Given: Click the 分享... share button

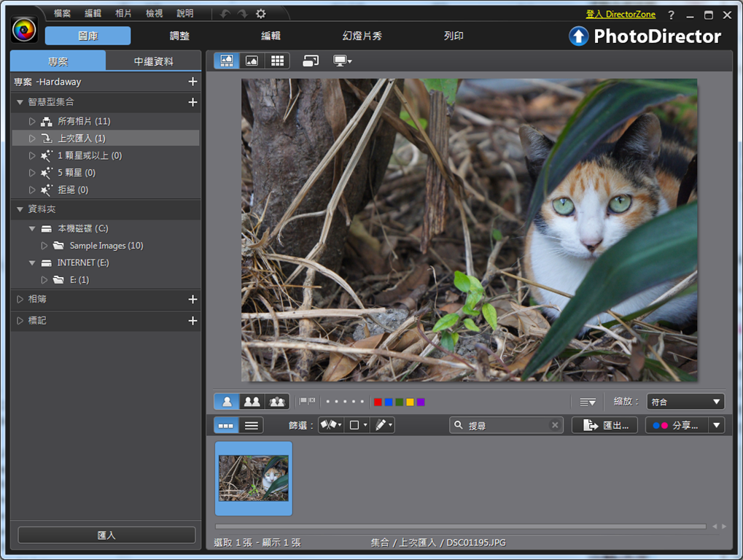Looking at the screenshot, I should pyautogui.click(x=677, y=425).
